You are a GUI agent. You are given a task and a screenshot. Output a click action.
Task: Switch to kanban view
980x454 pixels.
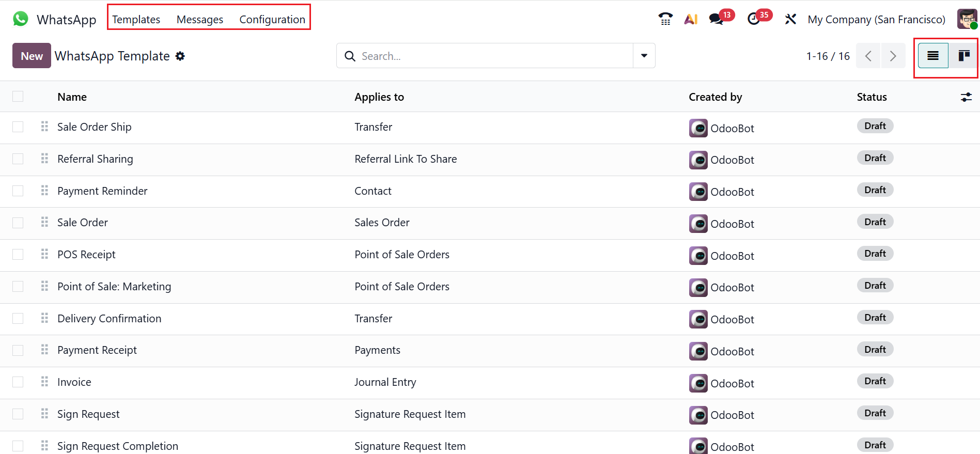click(x=963, y=56)
